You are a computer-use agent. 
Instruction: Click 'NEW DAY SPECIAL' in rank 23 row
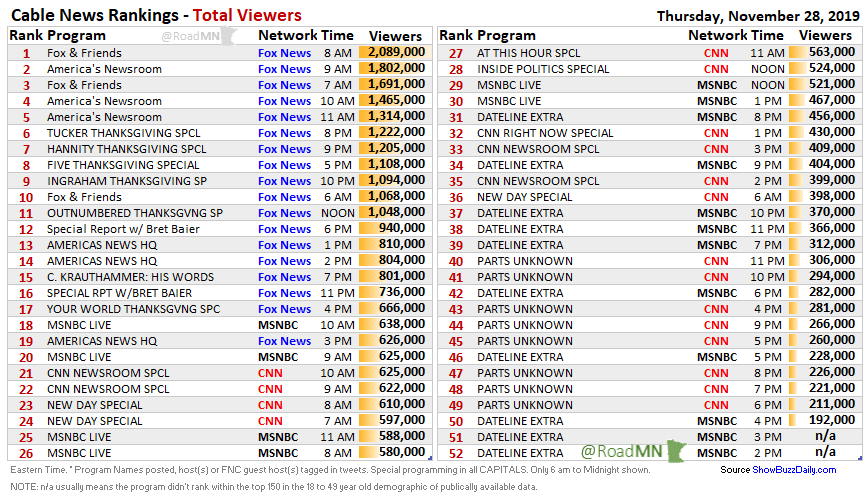[x=95, y=405]
